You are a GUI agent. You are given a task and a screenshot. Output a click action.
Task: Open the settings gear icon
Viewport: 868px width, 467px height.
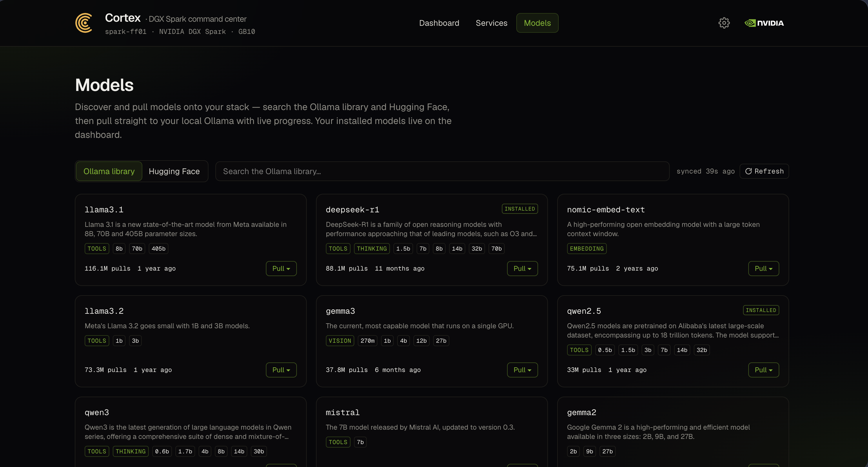724,23
